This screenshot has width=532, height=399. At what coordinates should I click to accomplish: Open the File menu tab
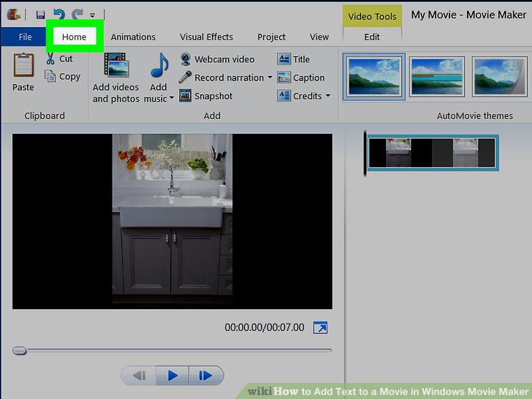tap(23, 37)
